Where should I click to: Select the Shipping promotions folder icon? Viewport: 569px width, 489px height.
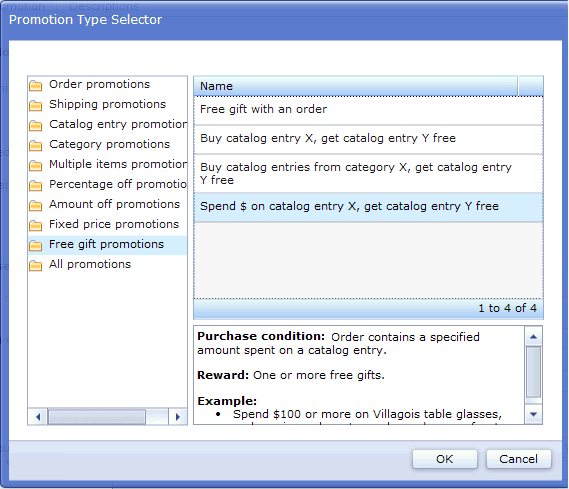tap(36, 106)
